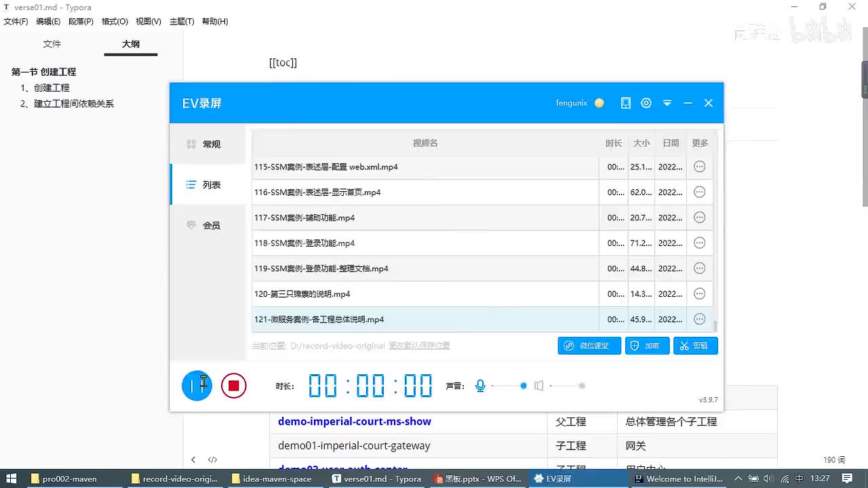Image resolution: width=868 pixels, height=488 pixels.
Task: Open EV录屏 settings gear icon
Action: point(646,103)
